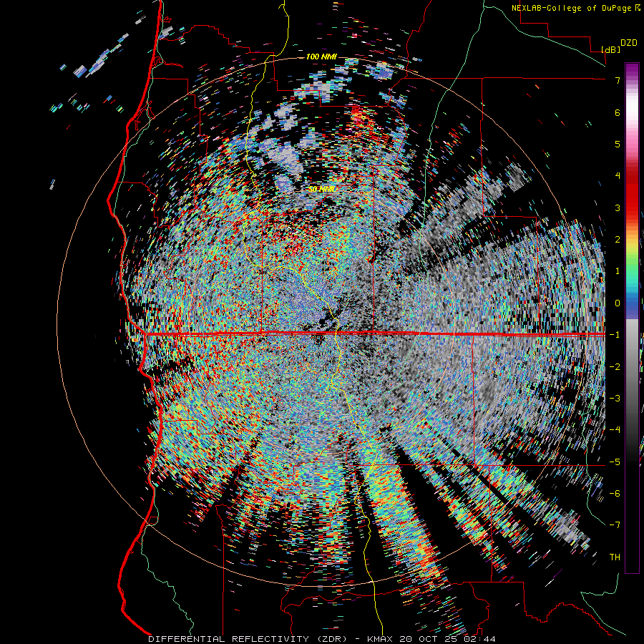Click the scale value 6 label
The image size is (644, 644).
click(x=618, y=112)
